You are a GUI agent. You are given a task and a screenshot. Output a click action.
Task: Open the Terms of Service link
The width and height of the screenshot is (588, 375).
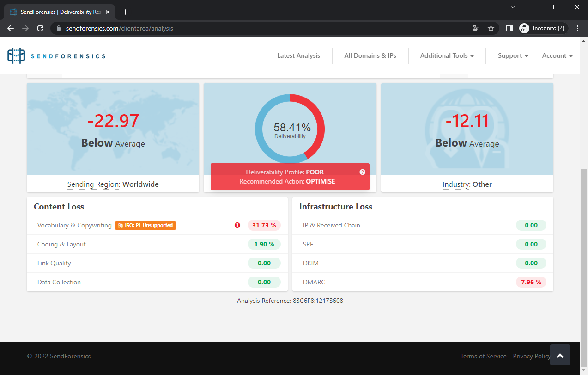coord(483,356)
